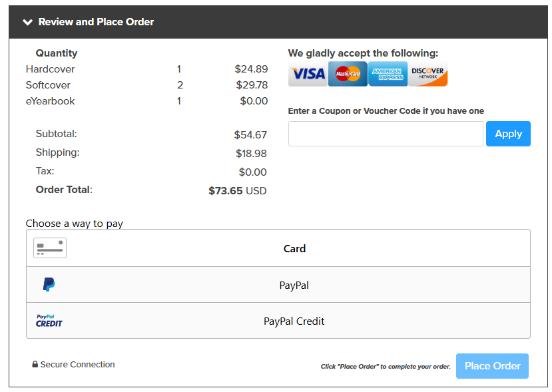This screenshot has height=392, width=552.
Task: Choose PayPal as payment method
Action: pos(278,285)
